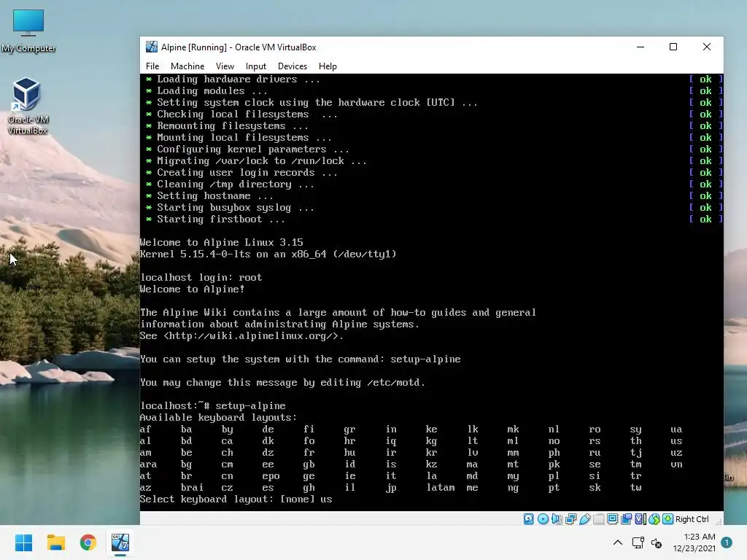
Task: Open the shared folders status icon
Action: [598, 519]
